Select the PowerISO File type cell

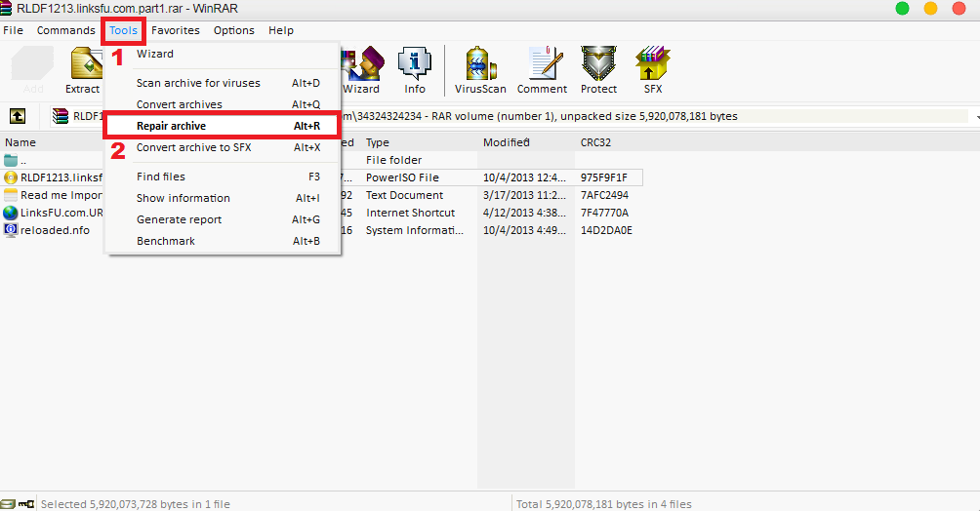click(x=402, y=177)
